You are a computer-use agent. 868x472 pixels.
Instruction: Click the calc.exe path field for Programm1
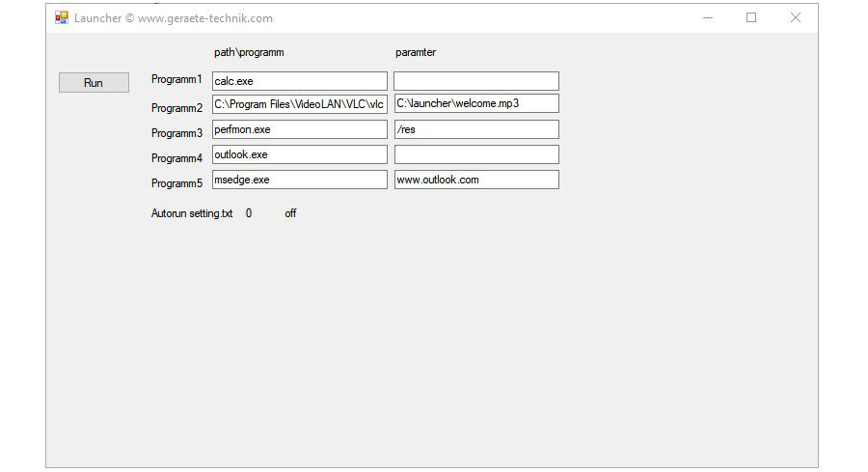point(299,81)
